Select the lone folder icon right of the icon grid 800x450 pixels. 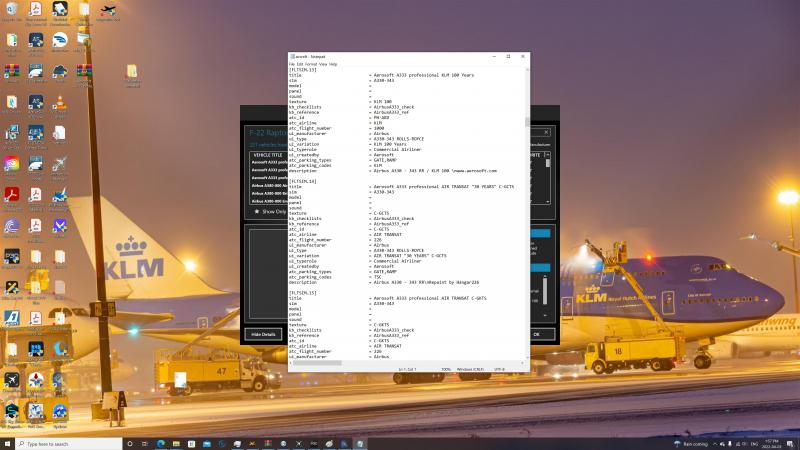132,73
